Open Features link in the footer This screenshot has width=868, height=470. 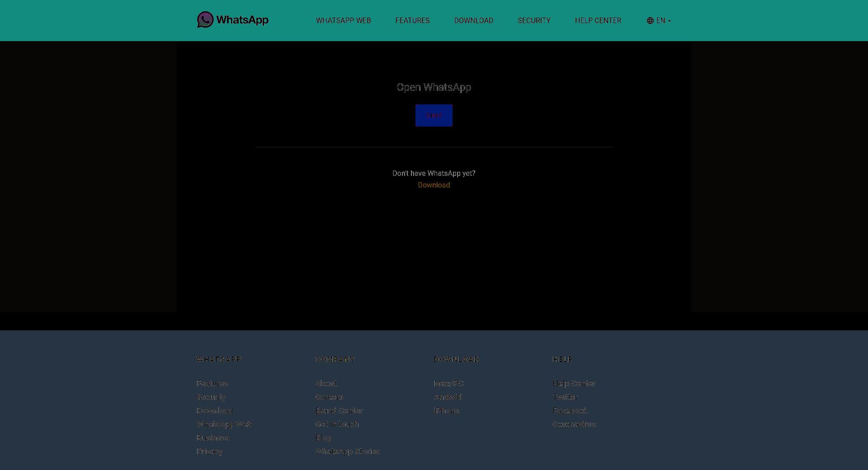(212, 383)
